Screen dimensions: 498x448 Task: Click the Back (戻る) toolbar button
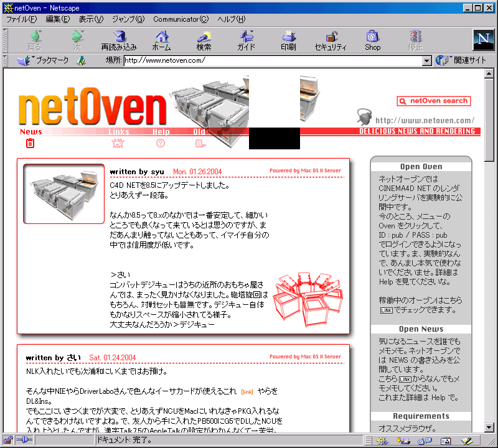click(35, 40)
